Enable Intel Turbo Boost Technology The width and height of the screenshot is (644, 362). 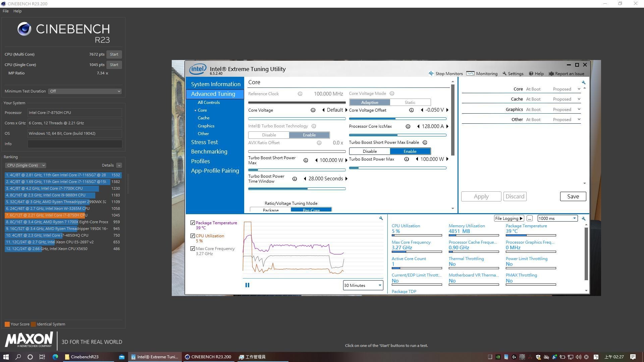pos(309,135)
